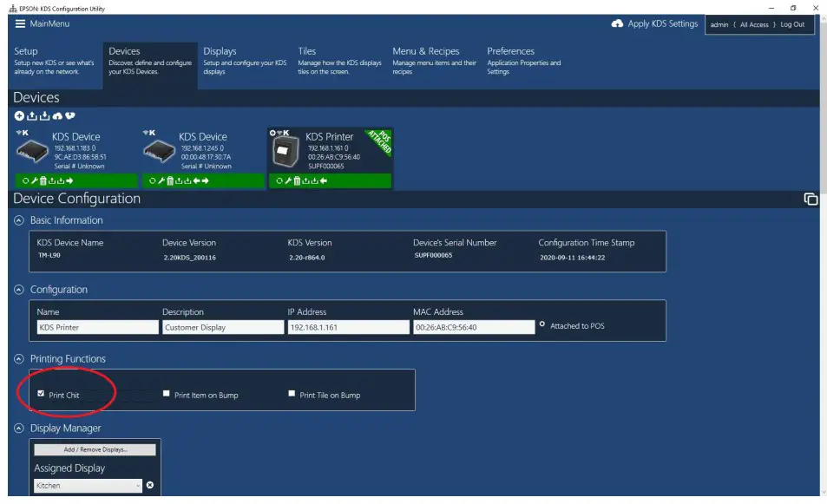Refresh the KDS Device at 192.168.1.245
The width and height of the screenshot is (827, 504).
(x=153, y=180)
